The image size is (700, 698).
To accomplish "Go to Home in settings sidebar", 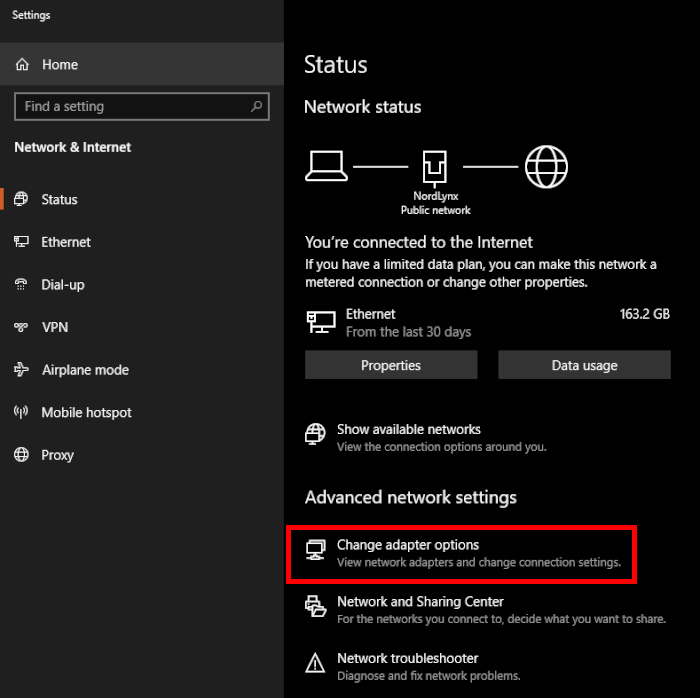I will pyautogui.click(x=142, y=65).
